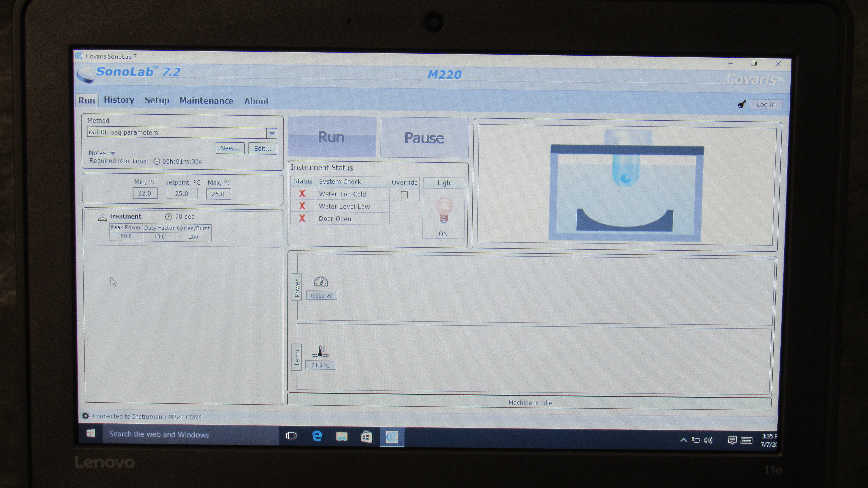This screenshot has width=868, height=488.
Task: Click the large Run button
Action: [x=332, y=137]
